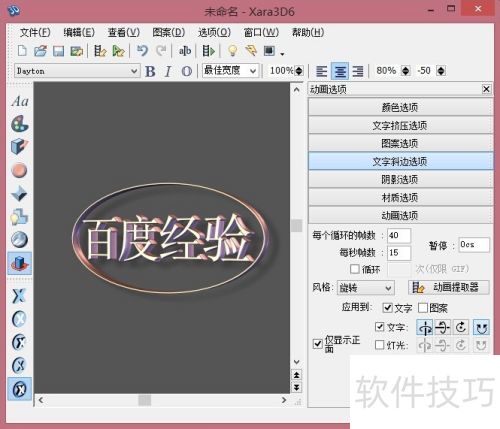
Task: Expand the 文字挤压选项 panel
Action: coord(400,125)
